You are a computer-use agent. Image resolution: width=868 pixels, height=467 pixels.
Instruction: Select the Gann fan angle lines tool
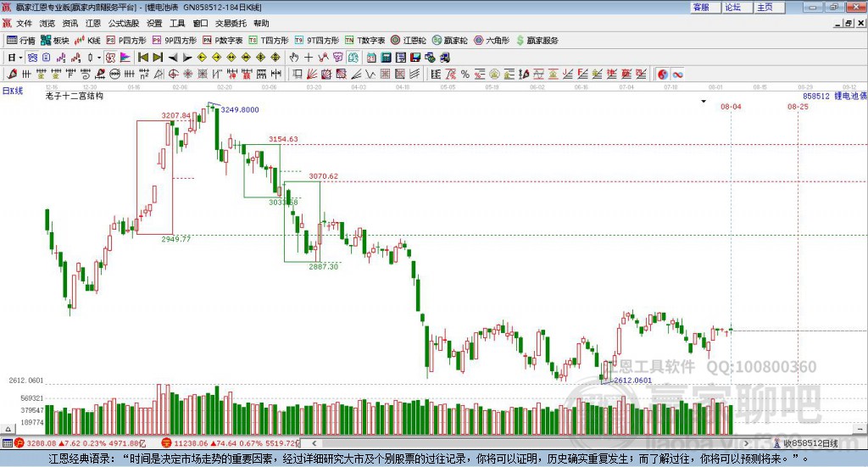coord(312,74)
